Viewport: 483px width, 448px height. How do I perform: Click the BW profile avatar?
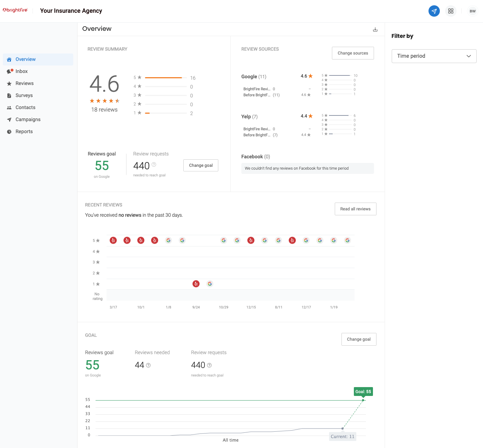(472, 11)
